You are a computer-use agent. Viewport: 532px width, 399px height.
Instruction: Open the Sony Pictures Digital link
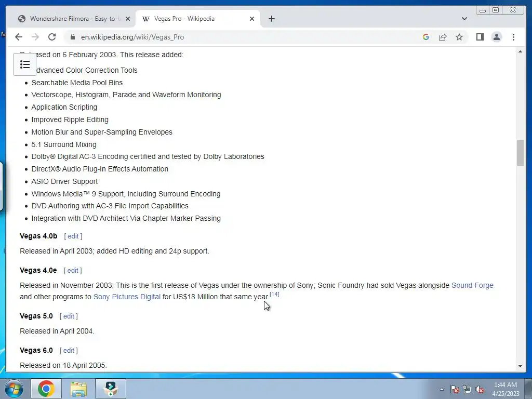pyautogui.click(x=127, y=297)
